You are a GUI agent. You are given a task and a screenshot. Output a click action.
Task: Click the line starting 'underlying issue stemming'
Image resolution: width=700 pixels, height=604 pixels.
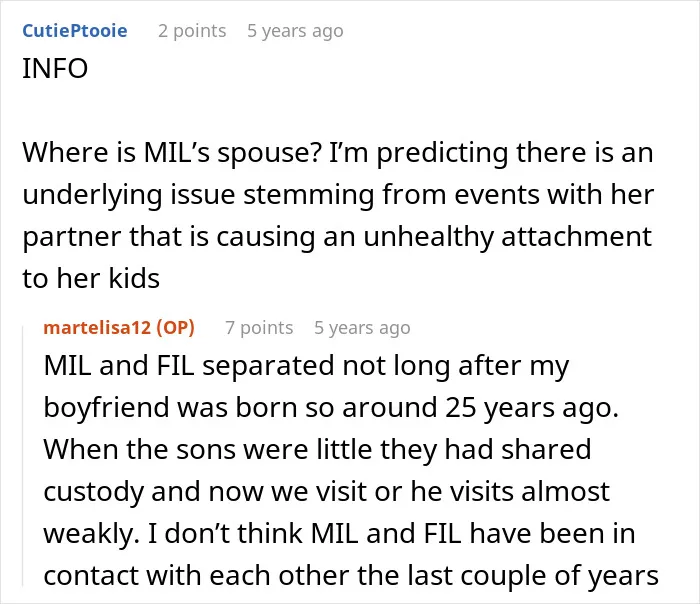[x=338, y=195]
